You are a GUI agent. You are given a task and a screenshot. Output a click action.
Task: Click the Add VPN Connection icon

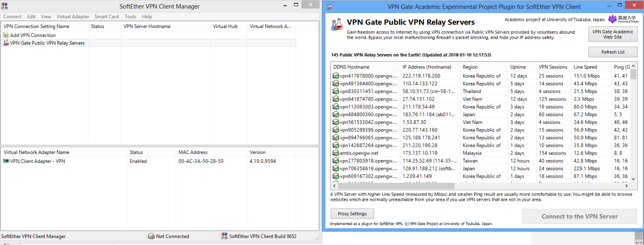[x=6, y=35]
